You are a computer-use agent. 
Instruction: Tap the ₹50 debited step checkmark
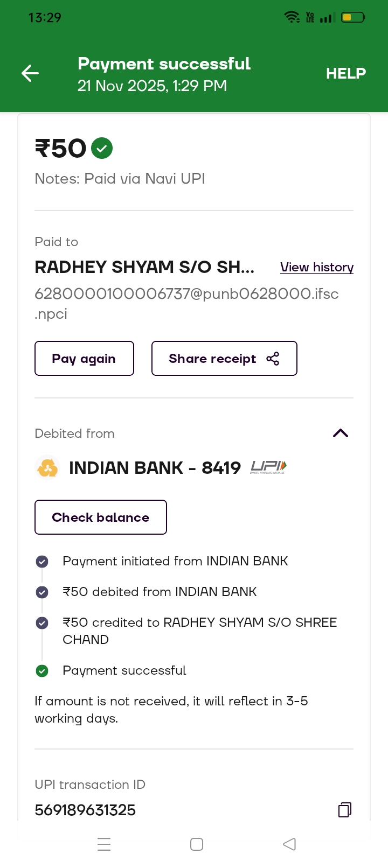tap(42, 592)
